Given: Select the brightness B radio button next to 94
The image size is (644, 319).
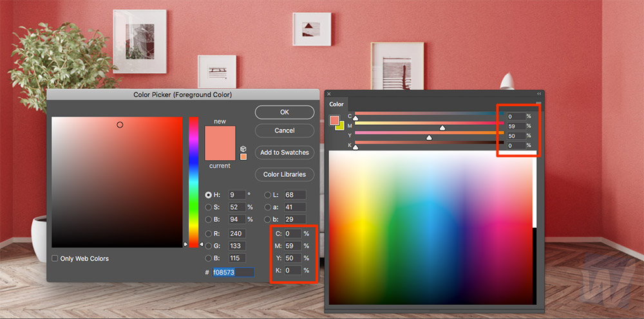Looking at the screenshot, I should tap(209, 219).
